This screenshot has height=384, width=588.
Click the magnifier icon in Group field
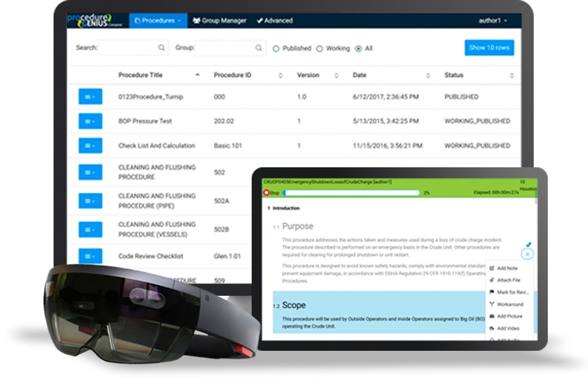click(x=259, y=48)
